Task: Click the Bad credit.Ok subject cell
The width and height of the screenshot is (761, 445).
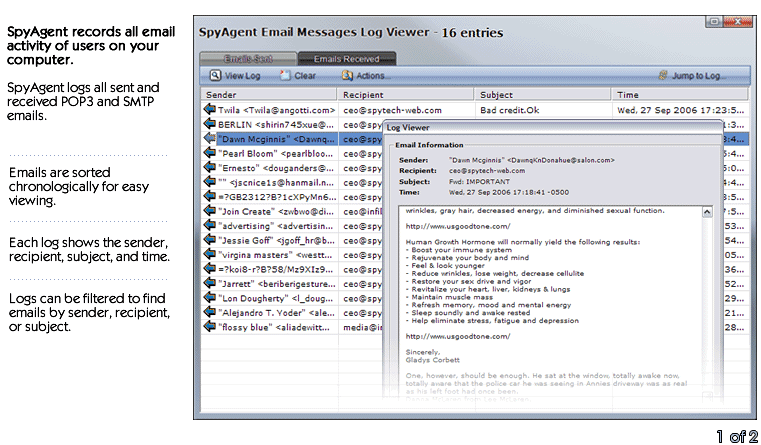Action: click(x=510, y=110)
